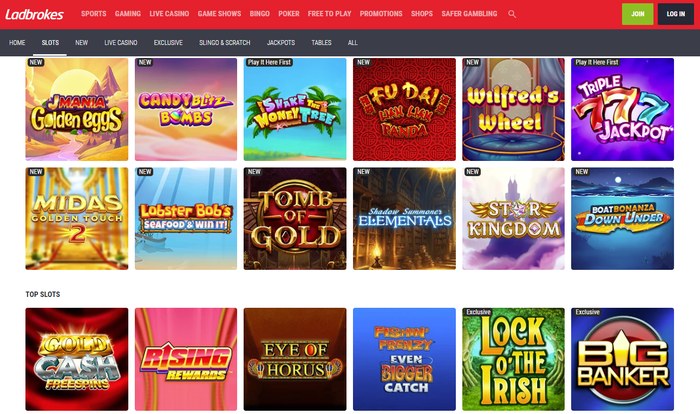Click the search magnifier icon
The height and width of the screenshot is (414, 700).
click(x=512, y=14)
